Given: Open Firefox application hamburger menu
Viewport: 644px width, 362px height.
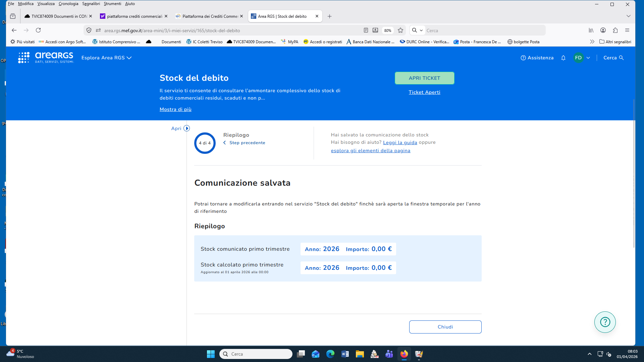Looking at the screenshot, I should 627,31.
